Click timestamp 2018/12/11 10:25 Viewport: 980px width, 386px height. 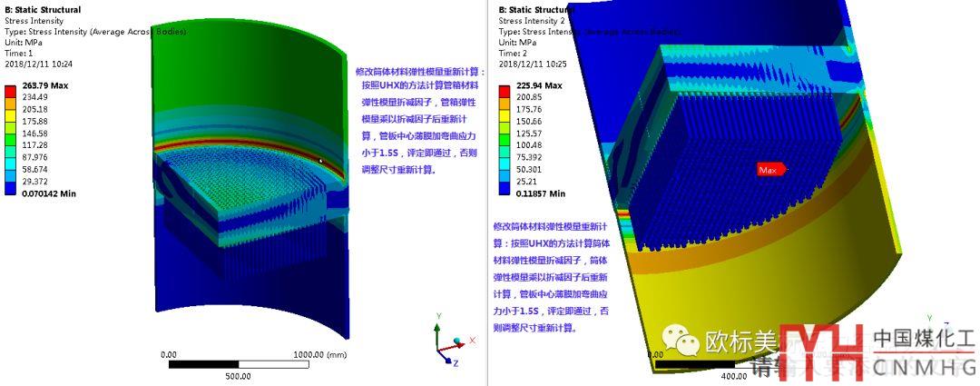pyautogui.click(x=534, y=64)
